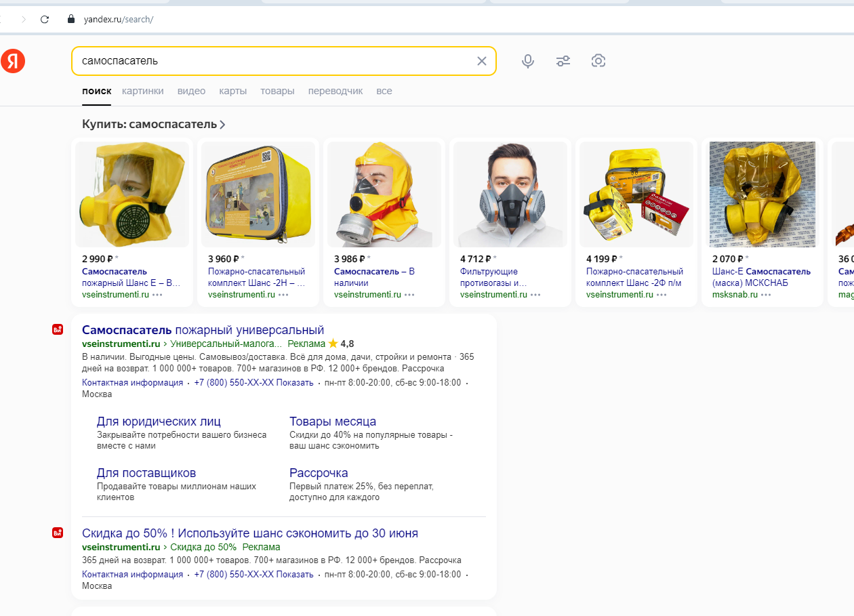Image resolution: width=854 pixels, height=616 pixels.
Task: Open image search camera icon
Action: (598, 61)
